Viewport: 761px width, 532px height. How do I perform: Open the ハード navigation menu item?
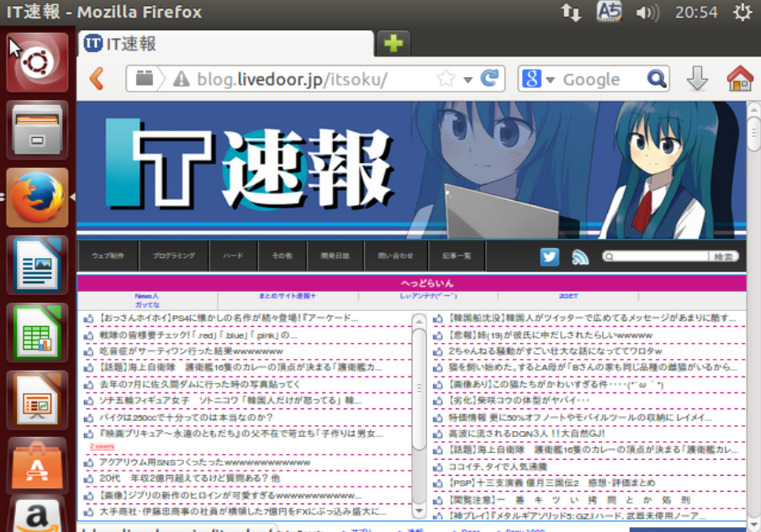coord(233,255)
